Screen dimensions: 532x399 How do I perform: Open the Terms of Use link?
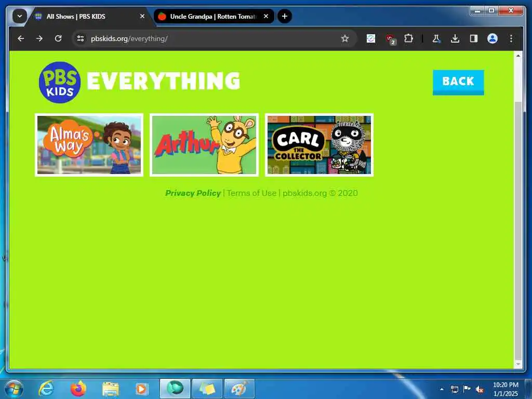pos(251,193)
